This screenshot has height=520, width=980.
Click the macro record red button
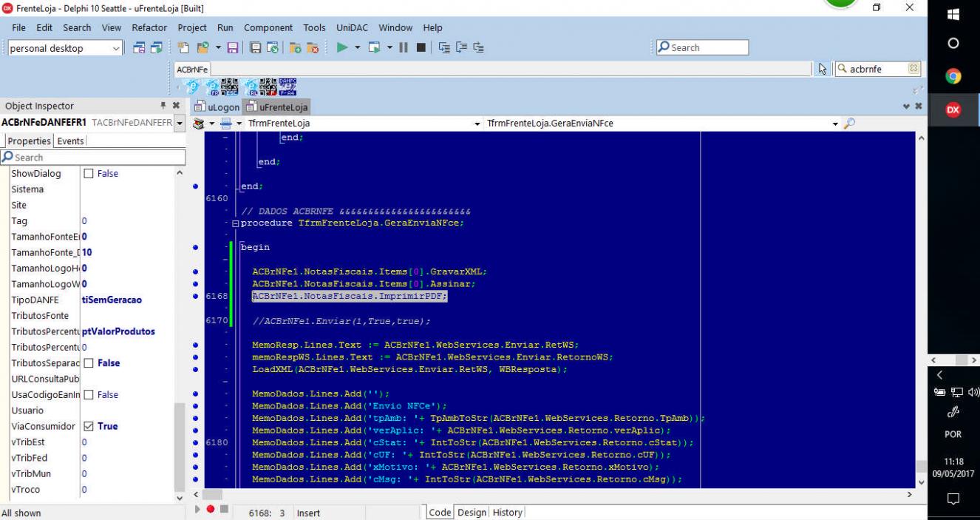pyautogui.click(x=210, y=510)
